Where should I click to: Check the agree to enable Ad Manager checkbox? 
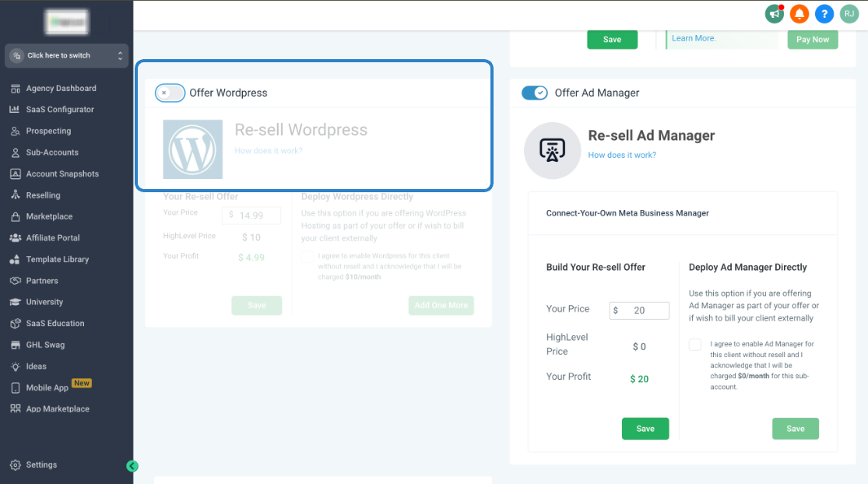pos(694,345)
